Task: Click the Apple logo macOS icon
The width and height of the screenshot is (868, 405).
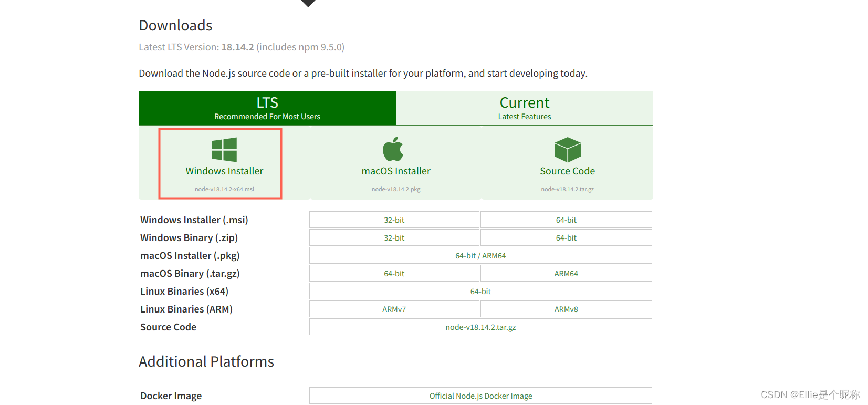Action: pos(393,149)
